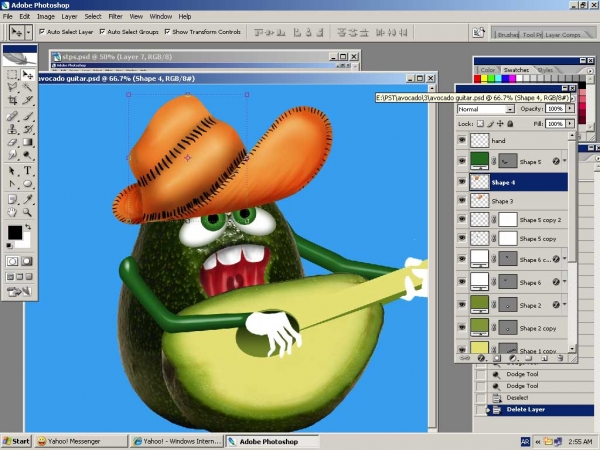Select the Magic Wand tool
600x450 pixels.
point(27,87)
